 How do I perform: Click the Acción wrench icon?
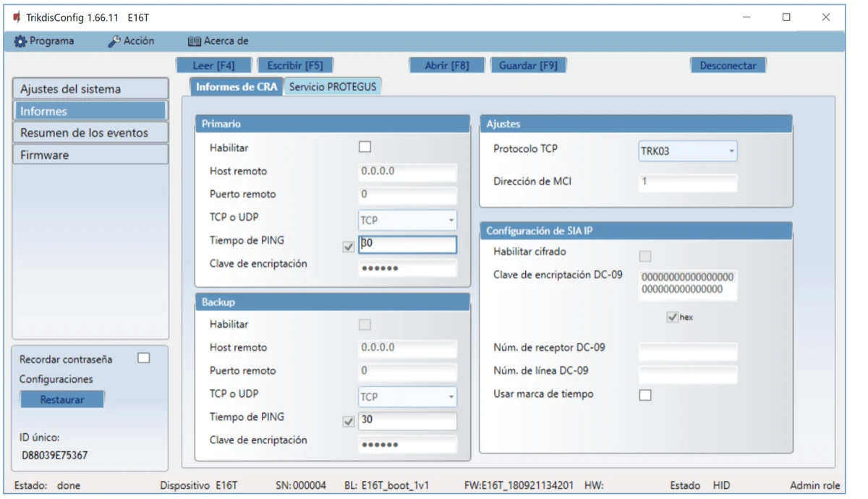(x=114, y=41)
